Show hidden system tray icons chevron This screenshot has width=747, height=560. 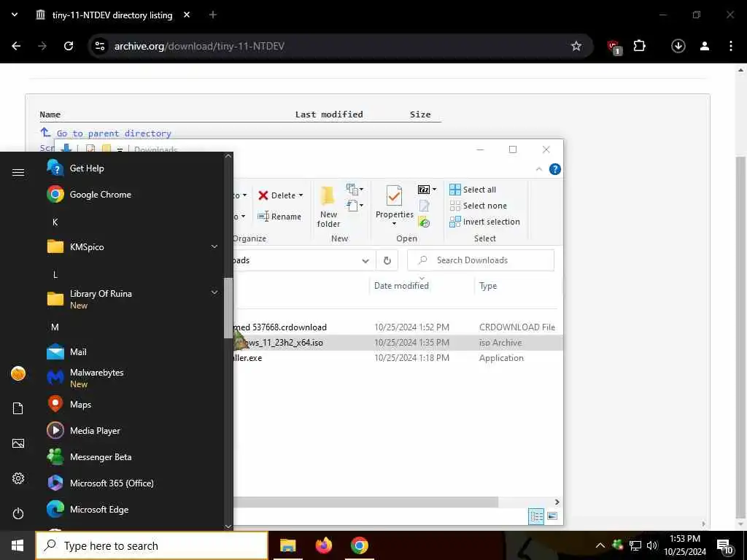(x=600, y=545)
